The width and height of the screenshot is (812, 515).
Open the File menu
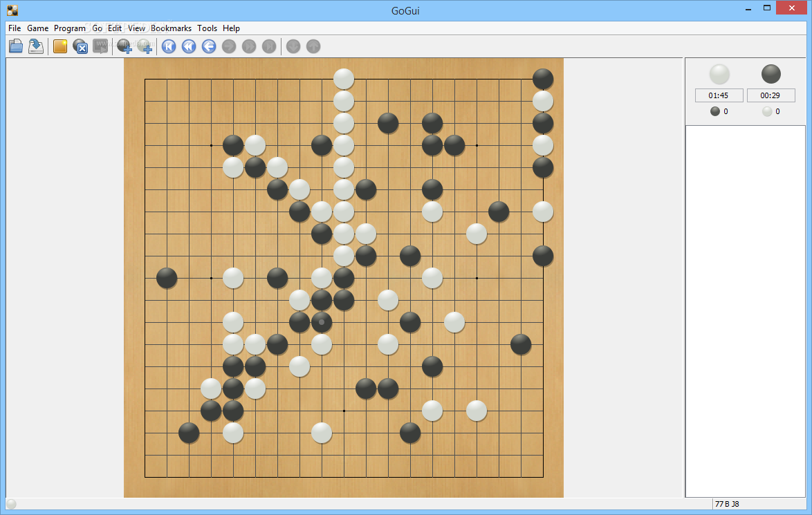[x=15, y=28]
